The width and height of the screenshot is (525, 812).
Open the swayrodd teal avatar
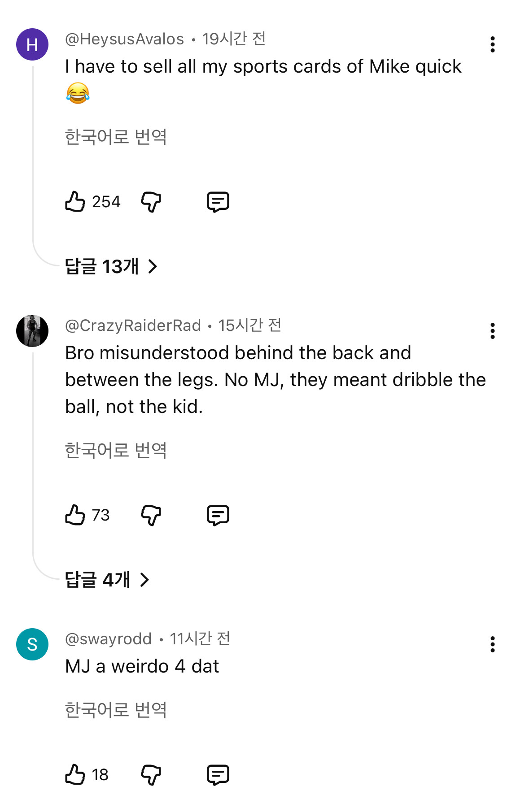(32, 644)
